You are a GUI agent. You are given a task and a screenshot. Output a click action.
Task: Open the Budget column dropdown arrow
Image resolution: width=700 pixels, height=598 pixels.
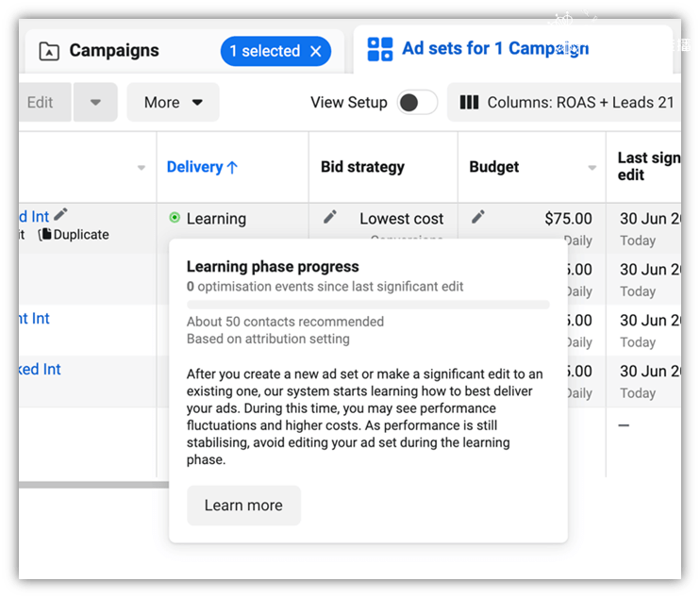[x=592, y=168]
